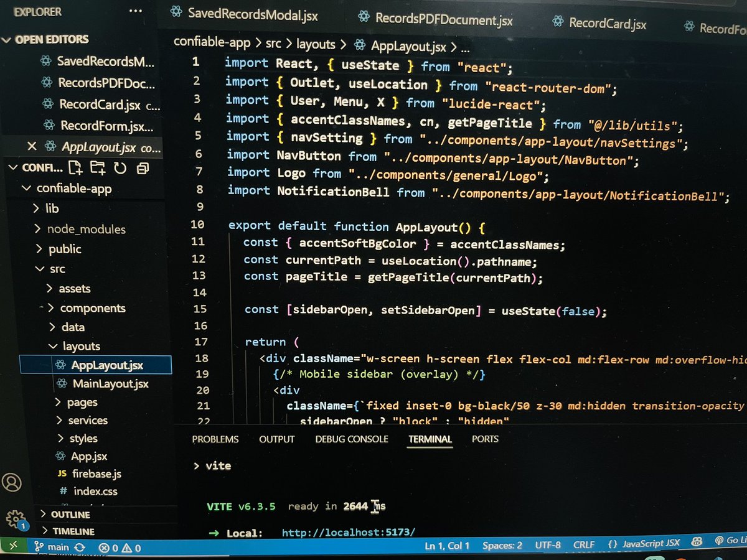
Task: Synchronize changes via status bar sync icon
Action: [80, 548]
